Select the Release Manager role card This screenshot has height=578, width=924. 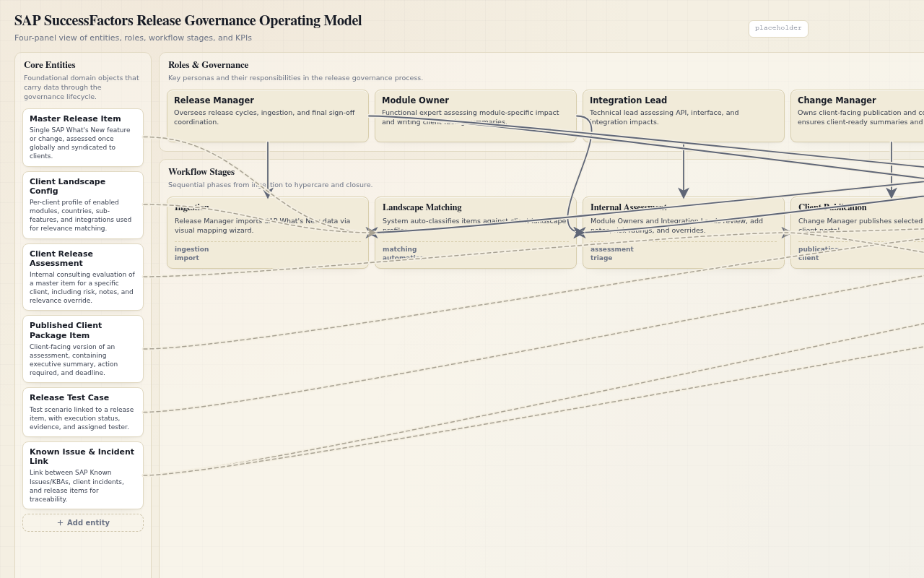point(268,116)
